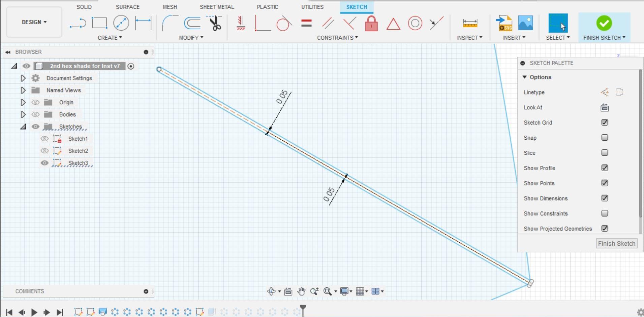The width and height of the screenshot is (644, 317).
Task: Click the Look At icon in Sketch Palette
Action: tap(605, 108)
